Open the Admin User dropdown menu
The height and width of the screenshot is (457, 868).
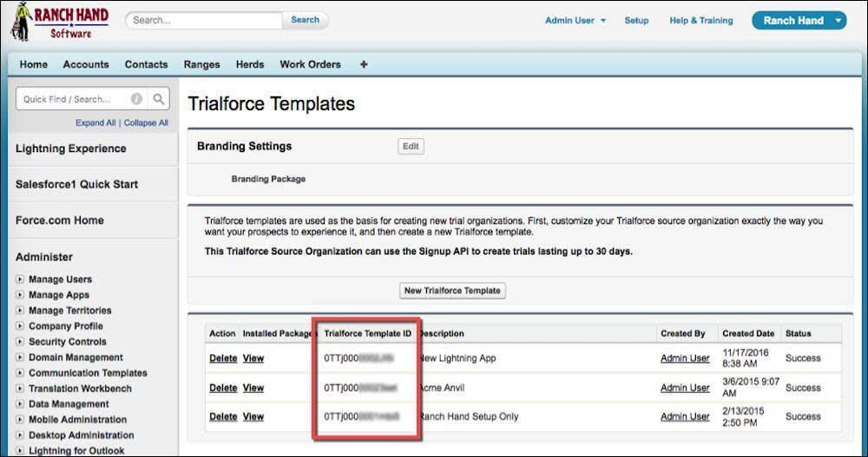coord(575,21)
